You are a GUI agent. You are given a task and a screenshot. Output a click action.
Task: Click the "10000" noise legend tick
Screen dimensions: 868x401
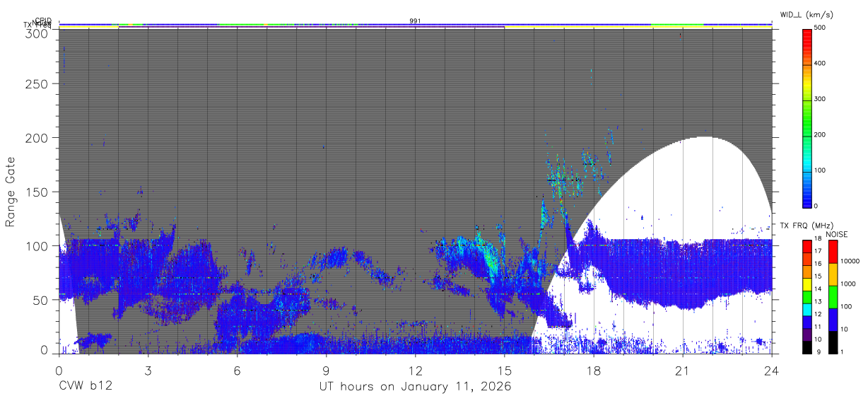[x=849, y=261]
